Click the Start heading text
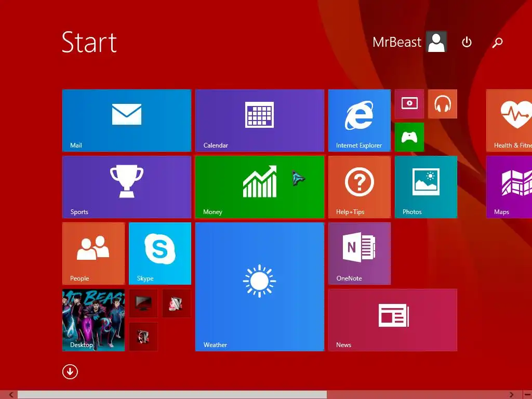 (89, 42)
